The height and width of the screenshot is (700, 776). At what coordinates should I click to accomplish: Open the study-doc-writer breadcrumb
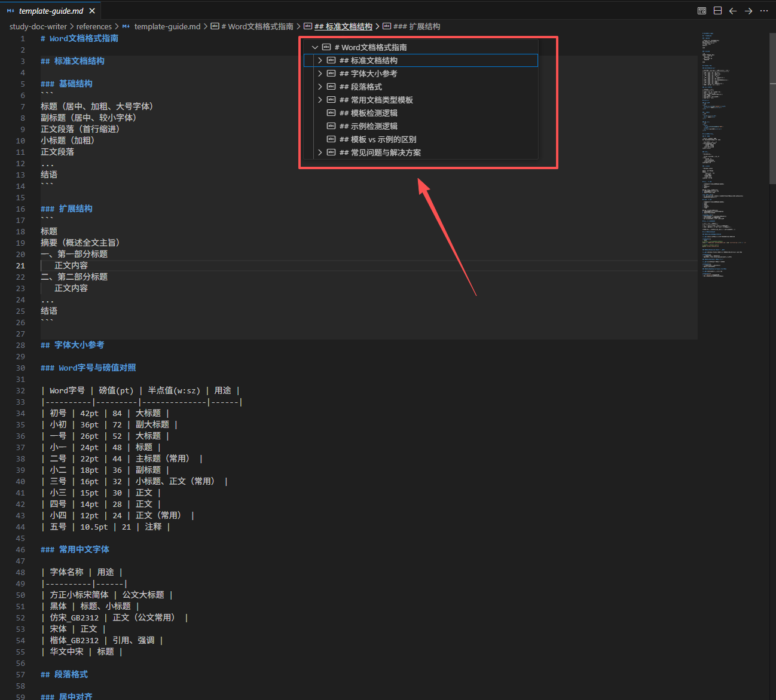[x=38, y=26]
